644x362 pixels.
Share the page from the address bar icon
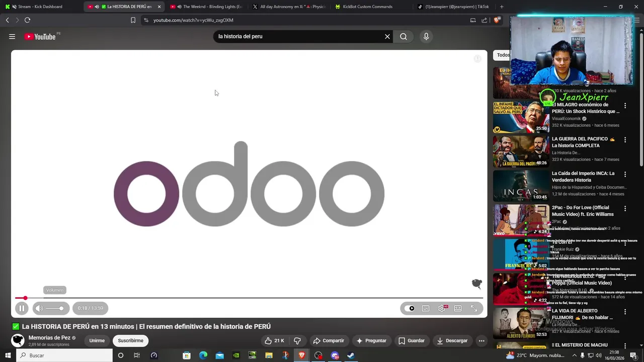tap(484, 20)
